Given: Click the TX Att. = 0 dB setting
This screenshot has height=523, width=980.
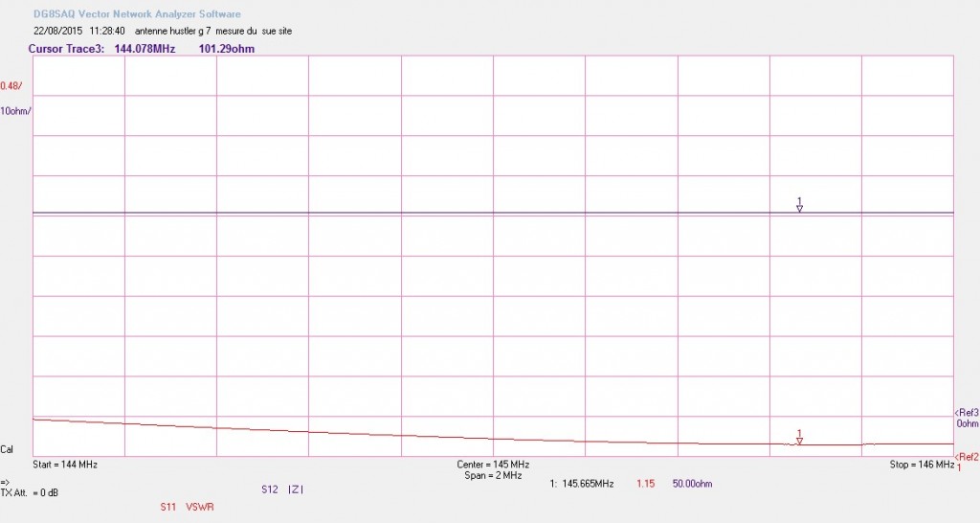Looking at the screenshot, I should click(30, 493).
